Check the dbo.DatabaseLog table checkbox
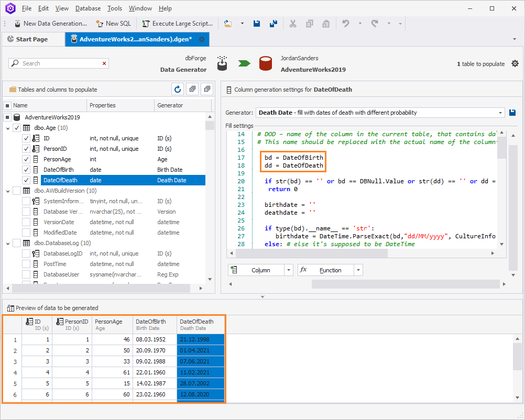 17,243
